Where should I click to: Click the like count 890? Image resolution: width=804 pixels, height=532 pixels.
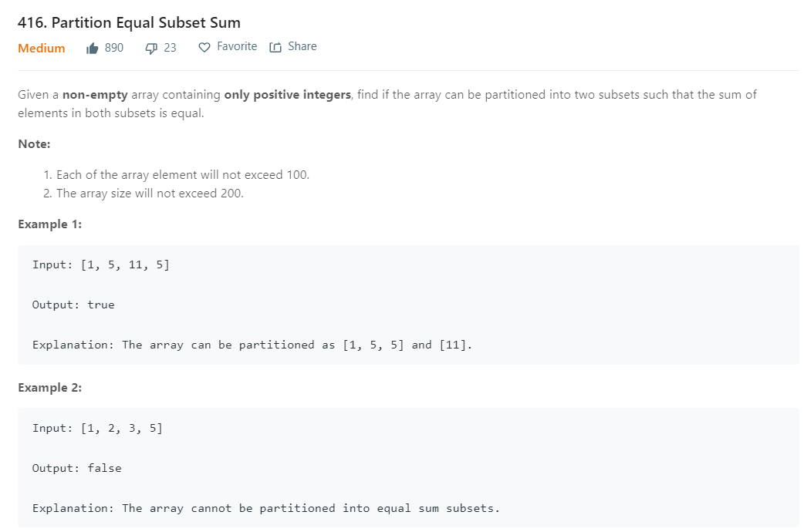pos(113,48)
